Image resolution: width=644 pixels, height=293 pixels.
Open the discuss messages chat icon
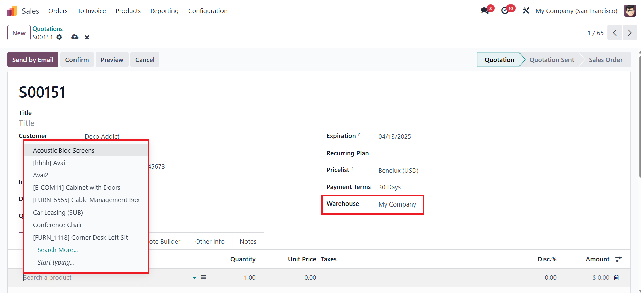click(485, 11)
